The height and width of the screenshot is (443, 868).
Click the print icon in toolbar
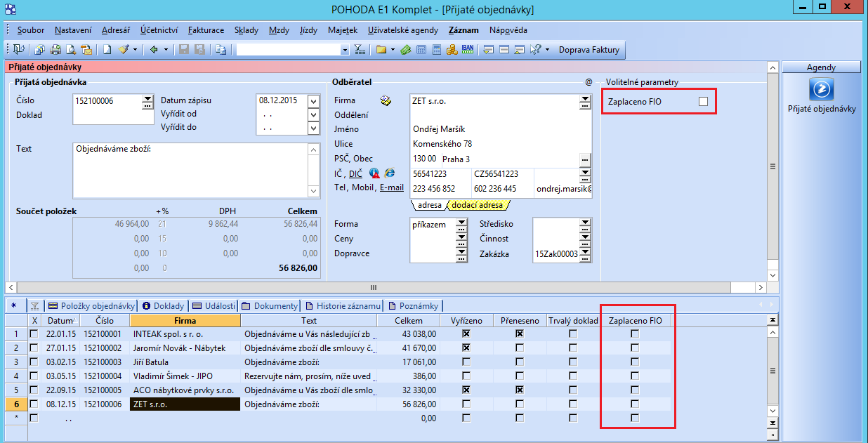tap(55, 50)
